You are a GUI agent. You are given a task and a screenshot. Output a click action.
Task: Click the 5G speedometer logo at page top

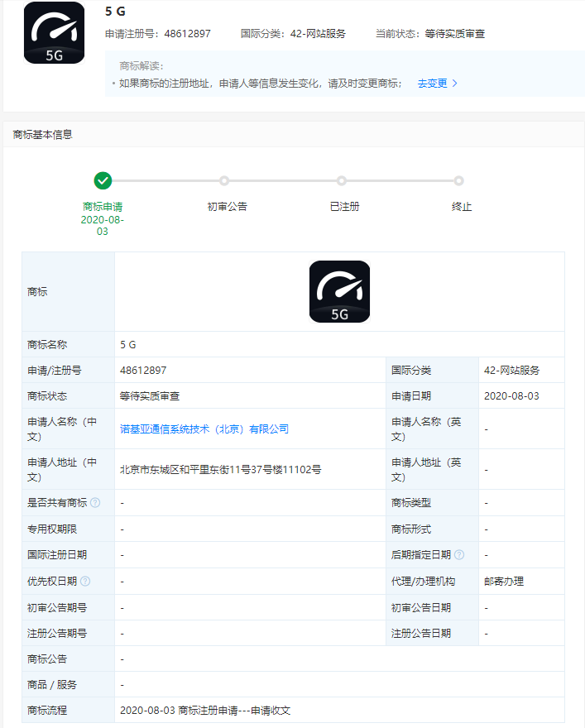(x=54, y=33)
